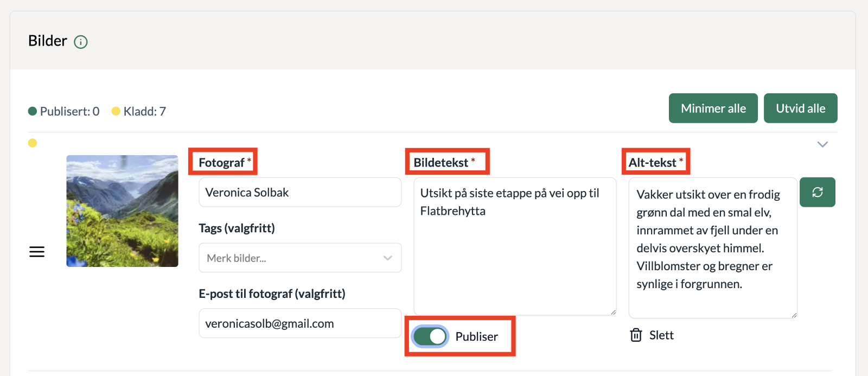Collapse the image entry with the chevron
The width and height of the screenshot is (868, 376).
pos(822,144)
